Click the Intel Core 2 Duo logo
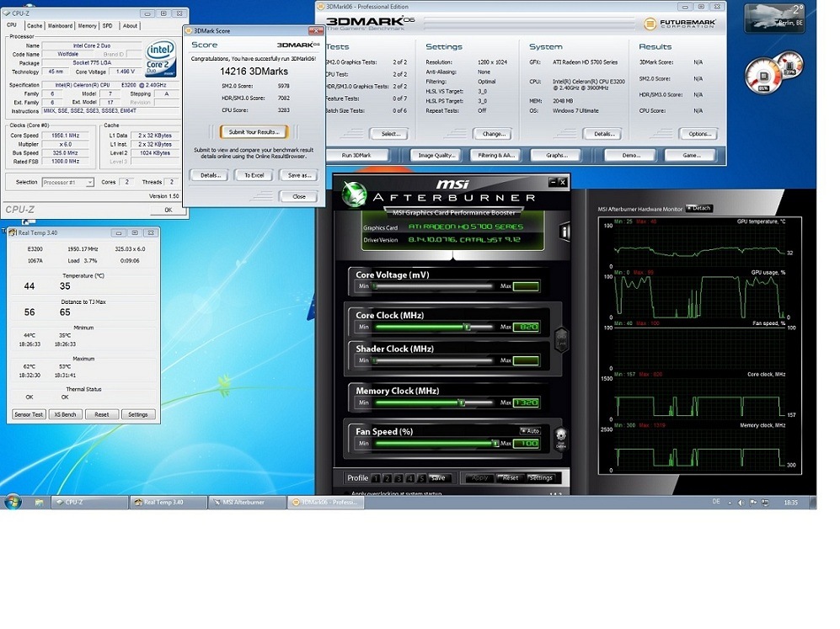The image size is (840, 629). (x=160, y=58)
